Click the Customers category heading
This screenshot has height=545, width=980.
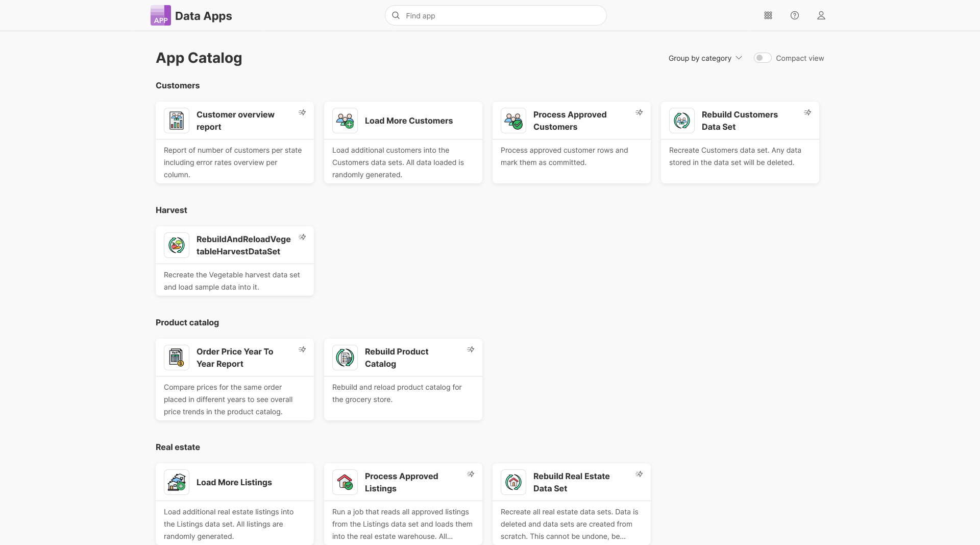pos(178,85)
